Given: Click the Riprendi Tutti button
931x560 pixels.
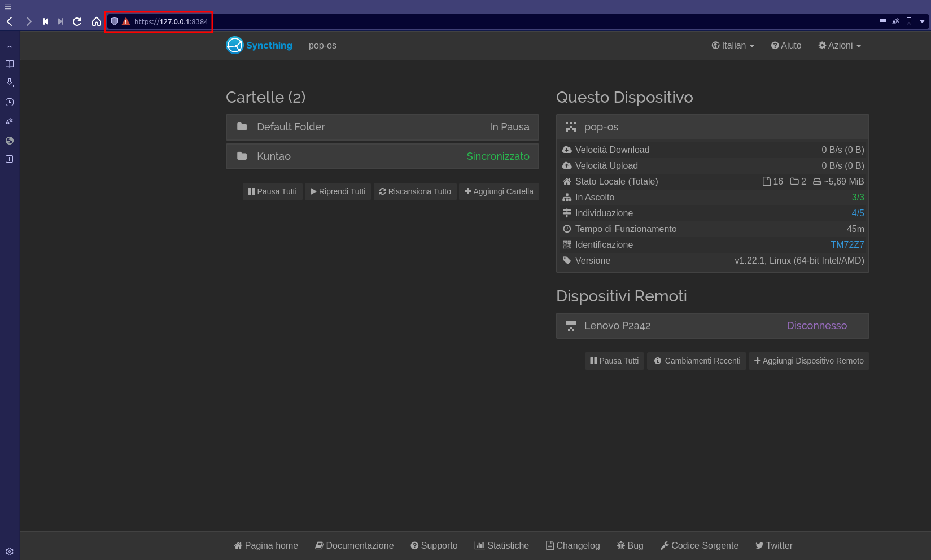Looking at the screenshot, I should [x=338, y=191].
